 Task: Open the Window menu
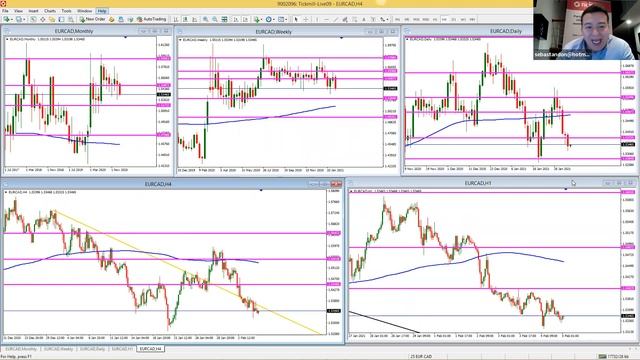(x=84, y=11)
